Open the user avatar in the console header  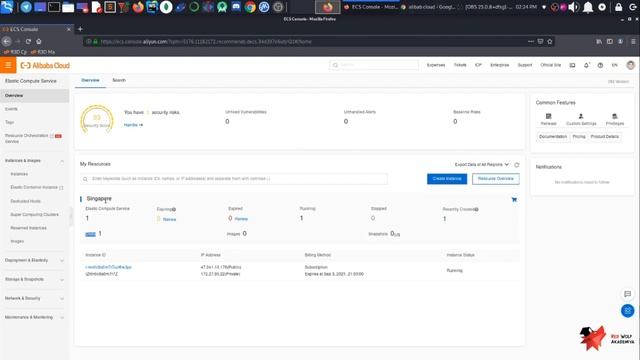click(631, 65)
